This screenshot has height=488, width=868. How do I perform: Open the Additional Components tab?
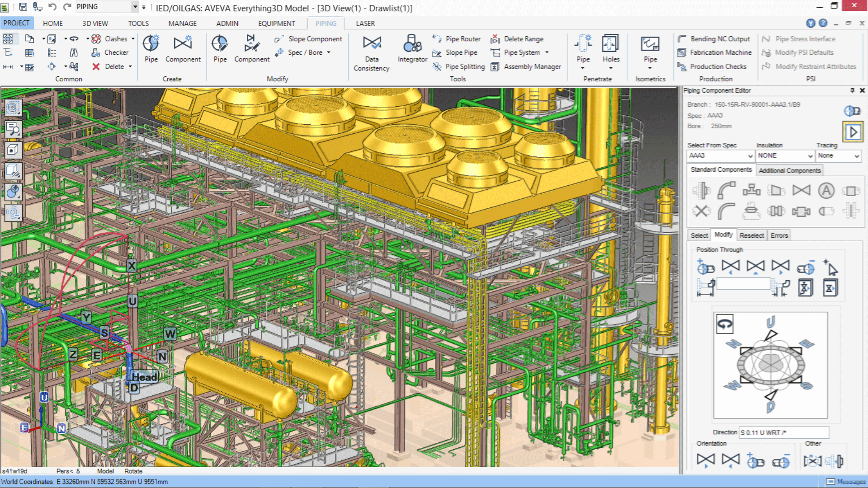(x=789, y=170)
